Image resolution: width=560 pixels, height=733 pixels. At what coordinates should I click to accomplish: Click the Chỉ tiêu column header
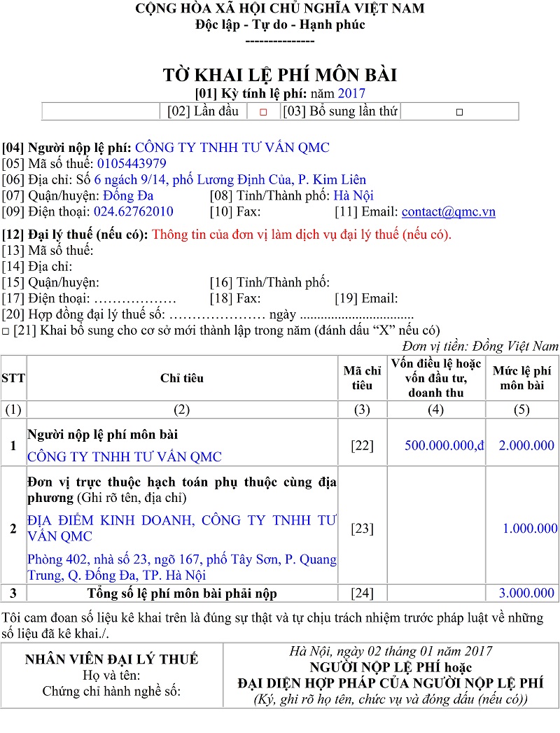click(x=182, y=378)
